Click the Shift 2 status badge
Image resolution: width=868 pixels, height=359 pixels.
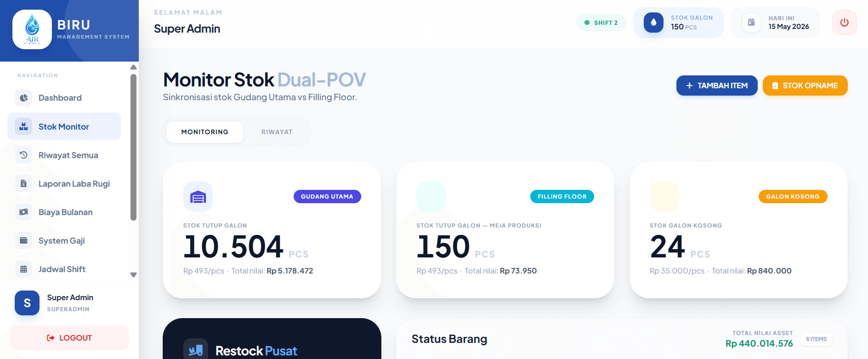click(x=601, y=23)
